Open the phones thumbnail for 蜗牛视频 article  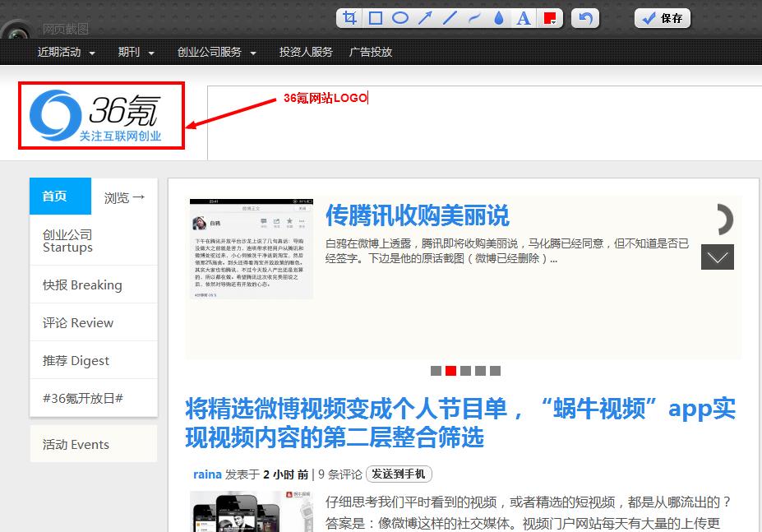tap(252, 511)
